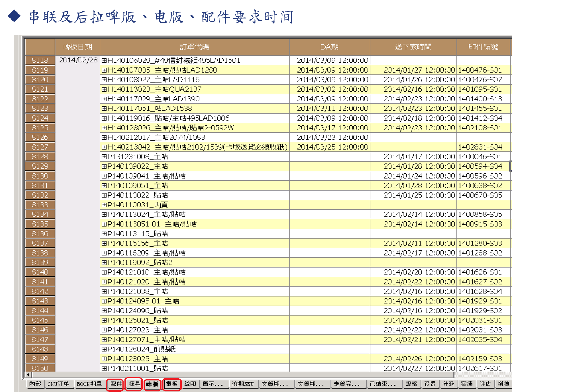Expand order H140113023_主咭QUA2137
Screen dimensions: 570x392
104,89
